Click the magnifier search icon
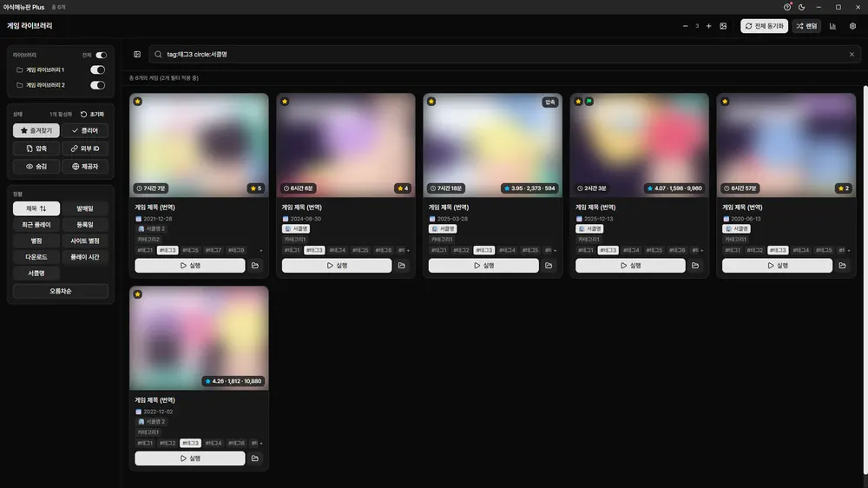This screenshot has width=868, height=488. [158, 55]
